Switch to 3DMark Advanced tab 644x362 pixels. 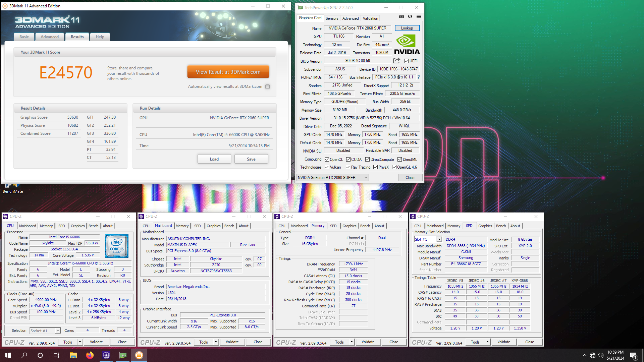coord(50,37)
